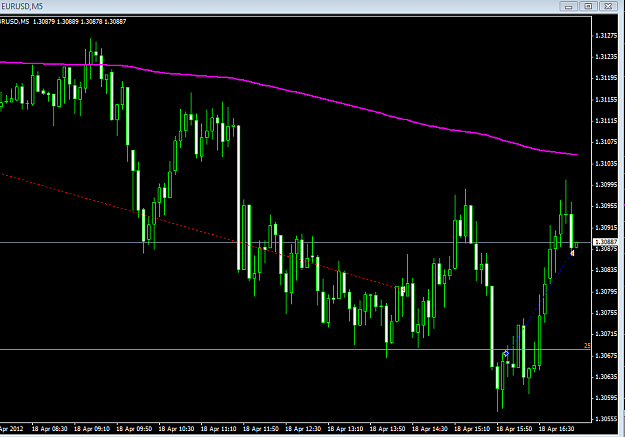Click the 1.30795 price scale label
This screenshot has width=625, height=437.
click(x=606, y=291)
